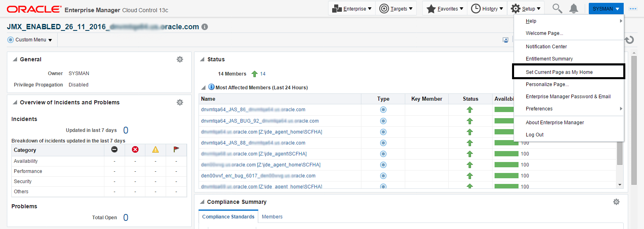Choose Log Out from the menu
The width and height of the screenshot is (644, 229).
pos(534,135)
